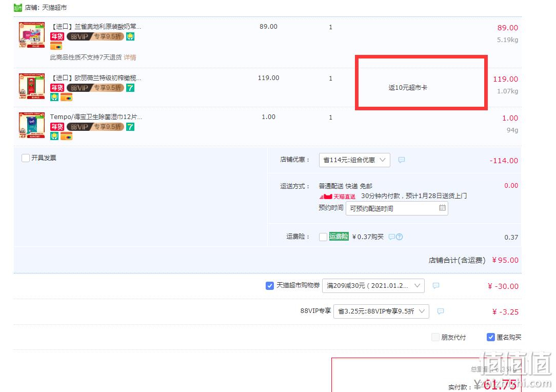This screenshot has height=392, width=556.
Task: Click the 88VIP badge on the Tempo wipes row
Action: (x=95, y=127)
